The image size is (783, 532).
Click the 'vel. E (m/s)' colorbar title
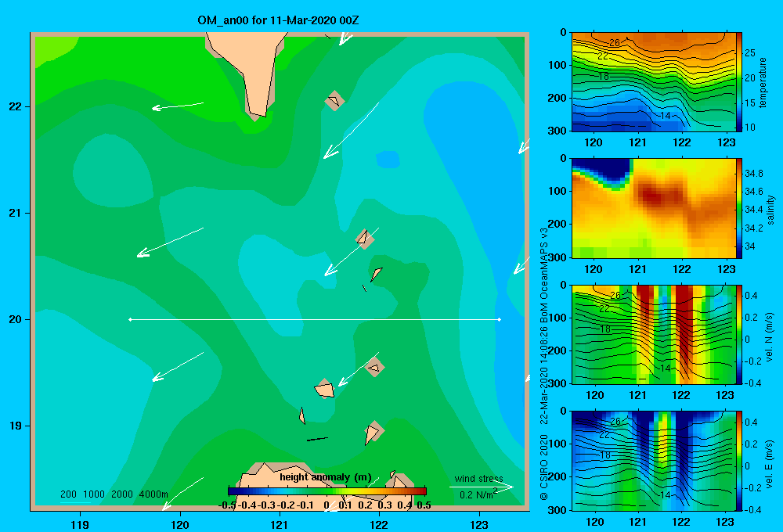(x=769, y=464)
